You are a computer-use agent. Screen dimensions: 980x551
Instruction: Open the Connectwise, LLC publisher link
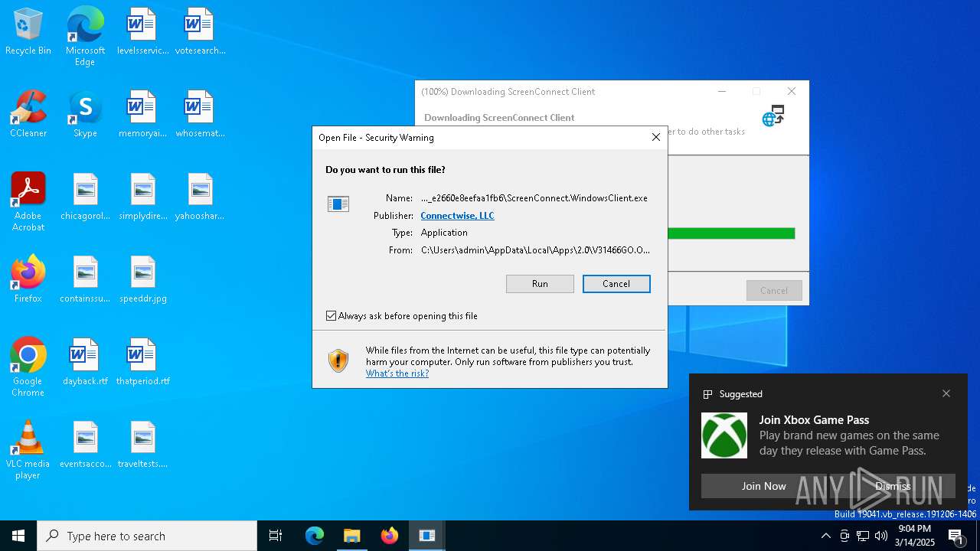[x=458, y=216]
